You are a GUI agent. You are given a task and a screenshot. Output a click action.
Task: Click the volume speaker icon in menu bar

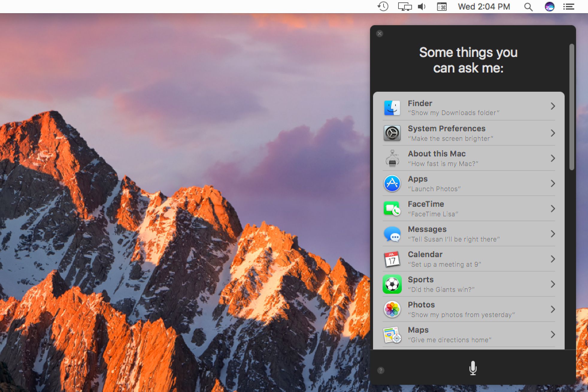coord(422,7)
